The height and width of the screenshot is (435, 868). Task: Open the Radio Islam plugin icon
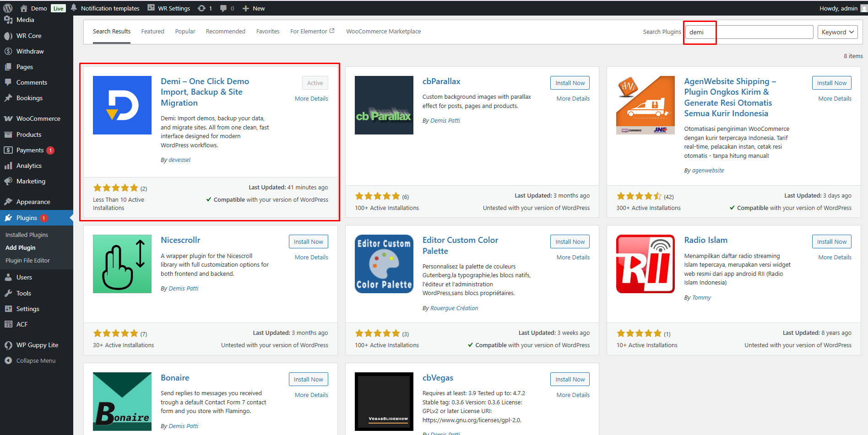(645, 264)
